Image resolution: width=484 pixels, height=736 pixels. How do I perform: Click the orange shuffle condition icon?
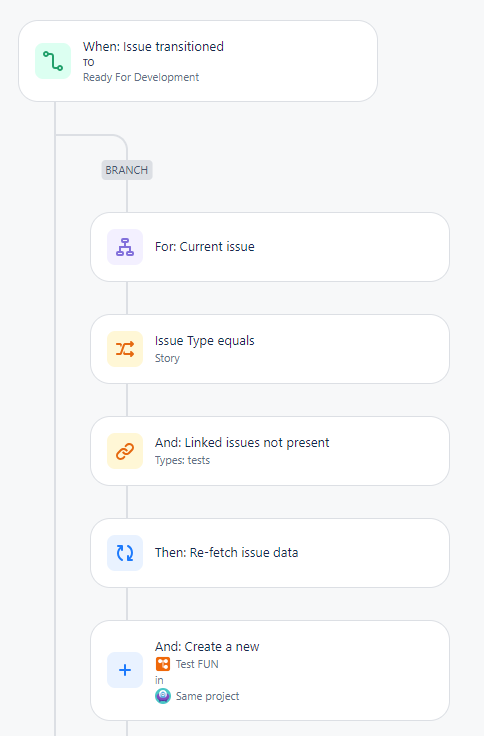tap(125, 349)
